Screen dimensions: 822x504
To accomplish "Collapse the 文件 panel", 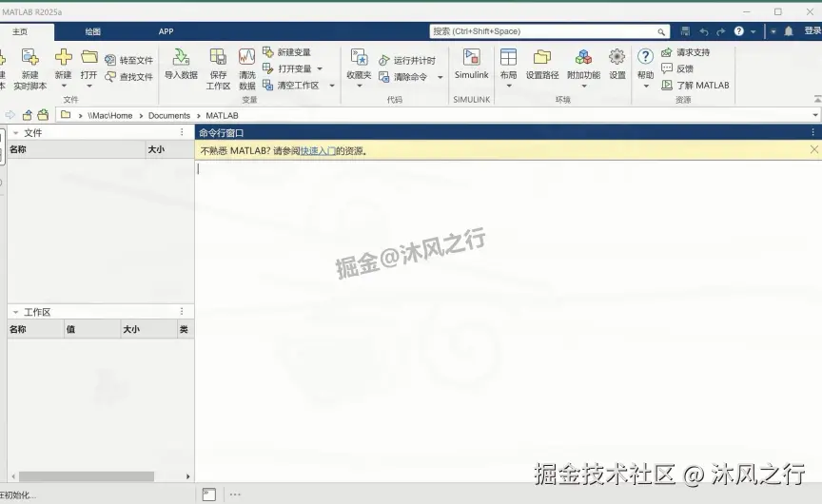I will pos(16,133).
